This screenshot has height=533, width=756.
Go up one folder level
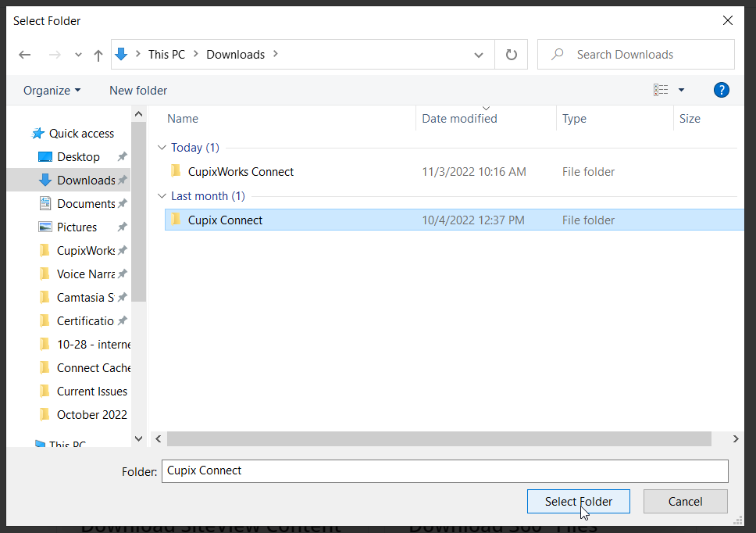[98, 55]
